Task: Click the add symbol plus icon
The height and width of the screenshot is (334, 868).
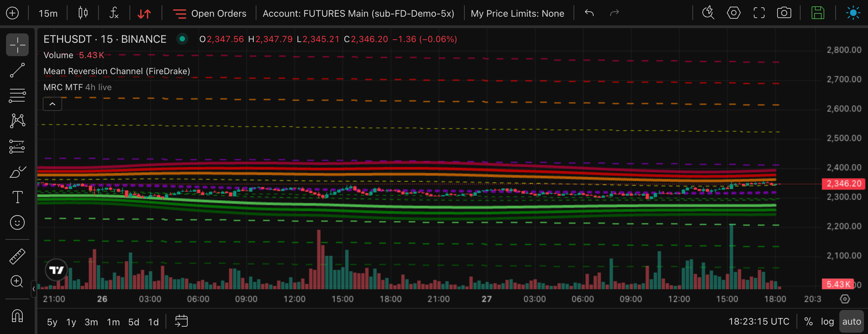Action: coord(12,13)
